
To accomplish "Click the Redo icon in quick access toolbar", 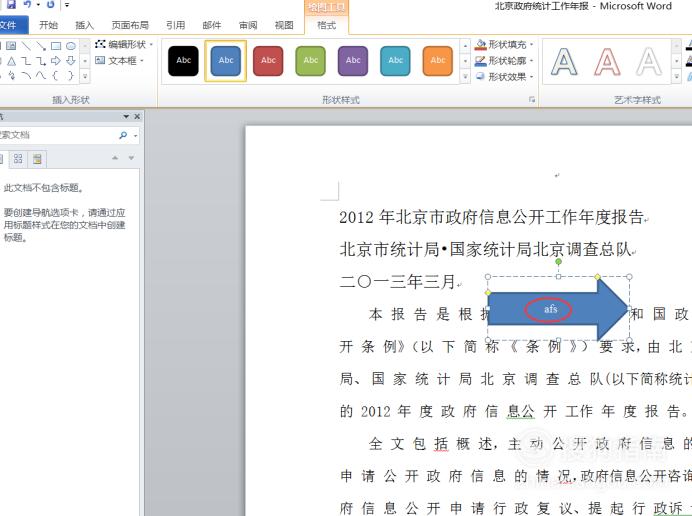I will tap(51, 4).
